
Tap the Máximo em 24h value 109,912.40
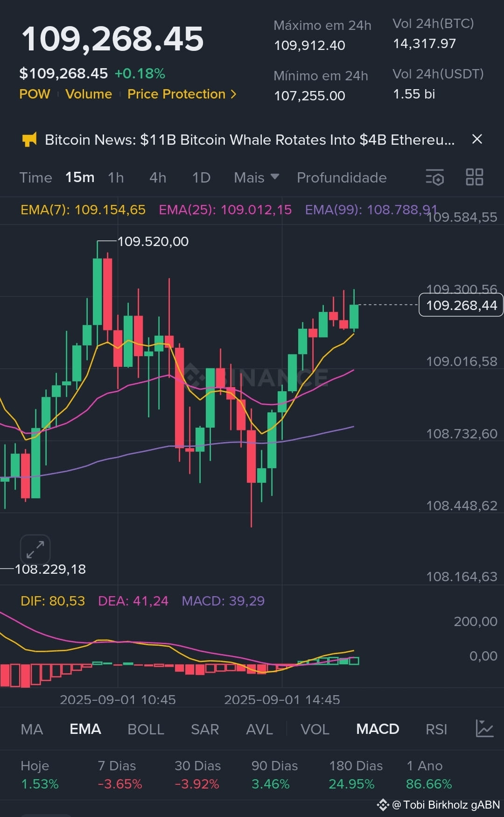pos(309,45)
